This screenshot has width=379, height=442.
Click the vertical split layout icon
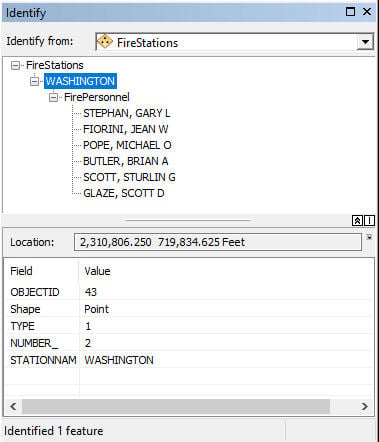click(x=369, y=221)
